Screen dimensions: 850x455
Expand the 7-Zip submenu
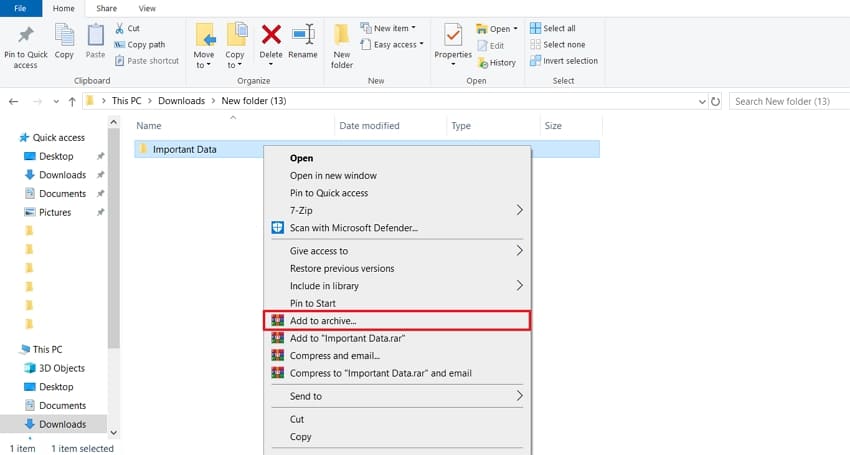click(x=519, y=210)
